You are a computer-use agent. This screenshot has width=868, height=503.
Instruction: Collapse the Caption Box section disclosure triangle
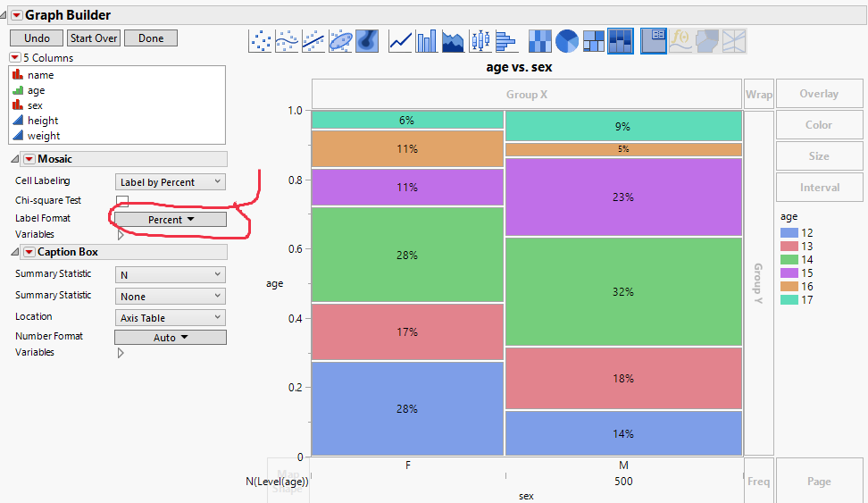(x=15, y=253)
